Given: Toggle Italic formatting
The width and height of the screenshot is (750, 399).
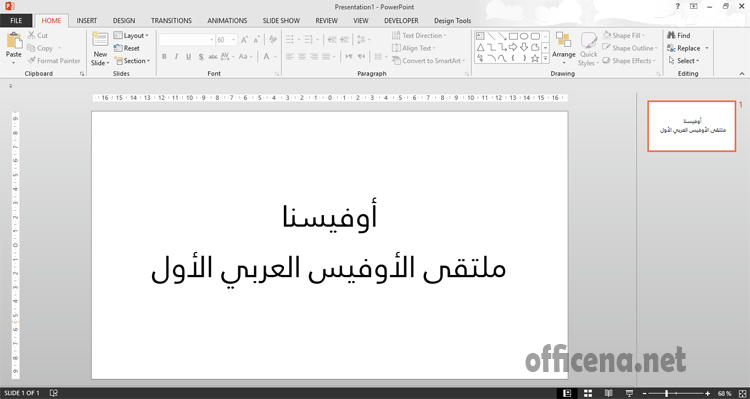Looking at the screenshot, I should pyautogui.click(x=176, y=56).
